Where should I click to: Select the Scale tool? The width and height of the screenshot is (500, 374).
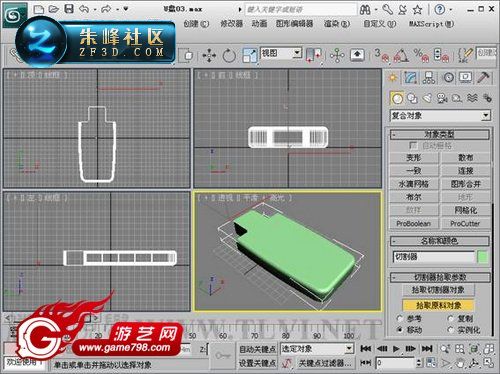point(250,55)
